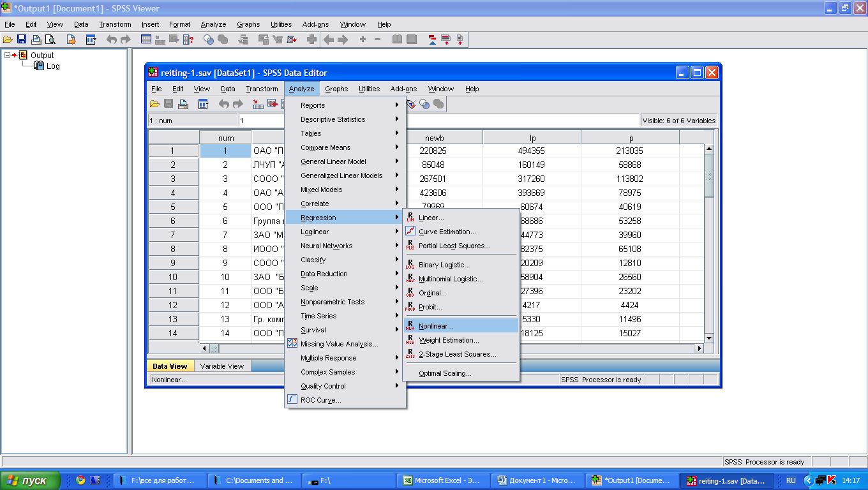The width and height of the screenshot is (868, 490).
Task: Choose Curve Estimation menu entry
Action: coord(461,232)
